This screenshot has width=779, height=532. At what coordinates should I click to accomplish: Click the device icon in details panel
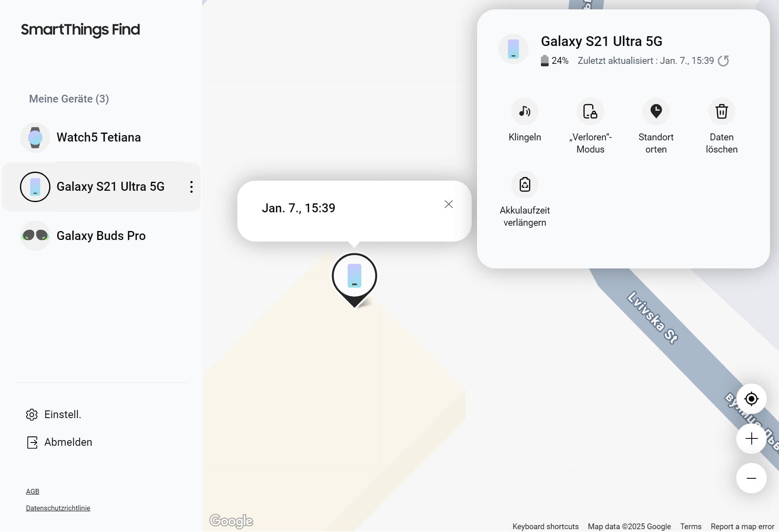point(513,49)
